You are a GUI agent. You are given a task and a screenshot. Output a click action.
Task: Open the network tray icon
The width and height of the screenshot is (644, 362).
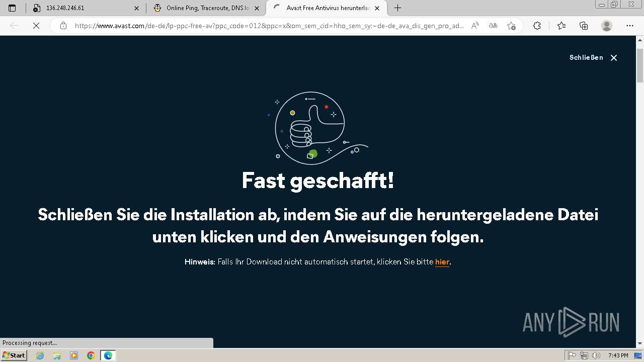pyautogui.click(x=584, y=355)
